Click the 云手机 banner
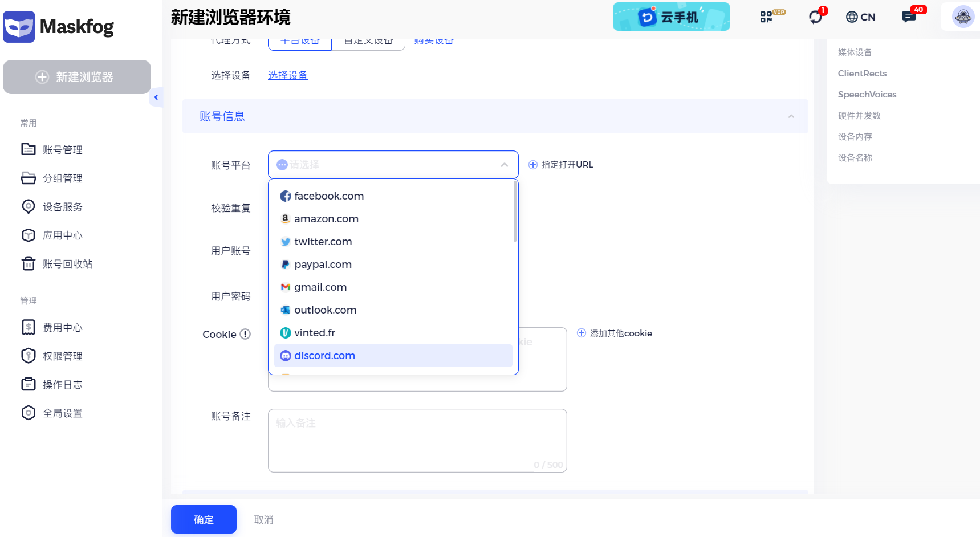The width and height of the screenshot is (980, 537). point(672,17)
